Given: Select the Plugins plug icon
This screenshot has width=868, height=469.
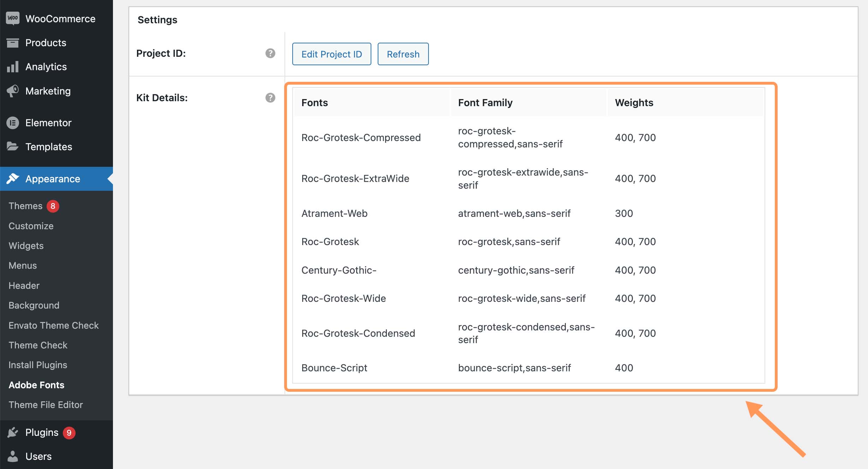Looking at the screenshot, I should point(12,432).
